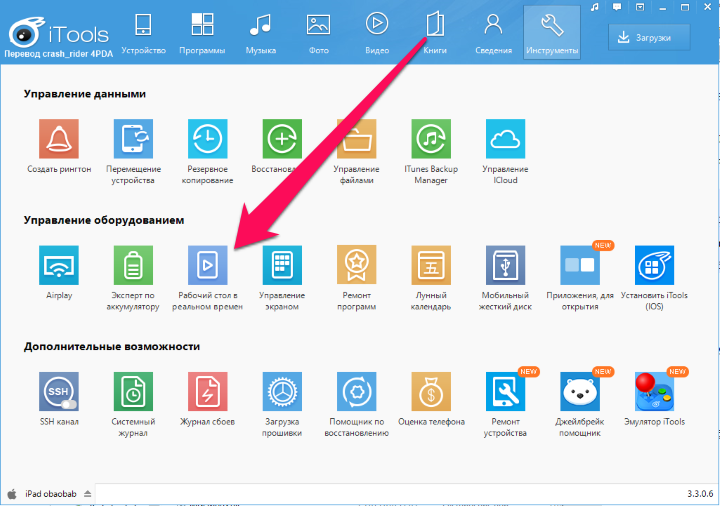Screen dimensions: 720x506
Task: Open Лунный календарь tool
Action: (431, 265)
